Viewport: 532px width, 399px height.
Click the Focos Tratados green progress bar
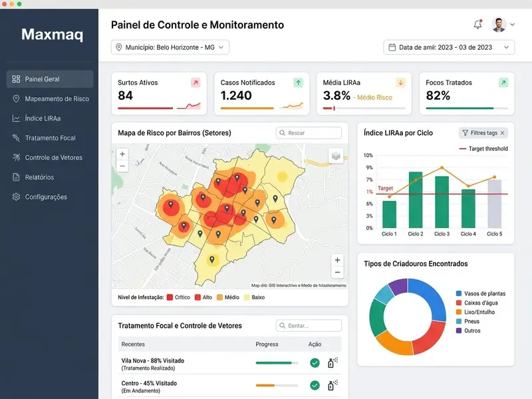point(460,108)
